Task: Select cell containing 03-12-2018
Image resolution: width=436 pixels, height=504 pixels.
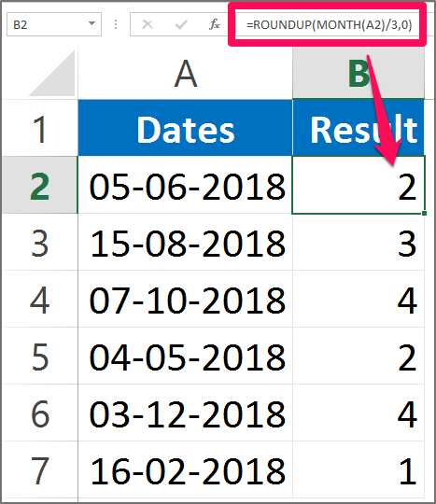Action: click(185, 413)
